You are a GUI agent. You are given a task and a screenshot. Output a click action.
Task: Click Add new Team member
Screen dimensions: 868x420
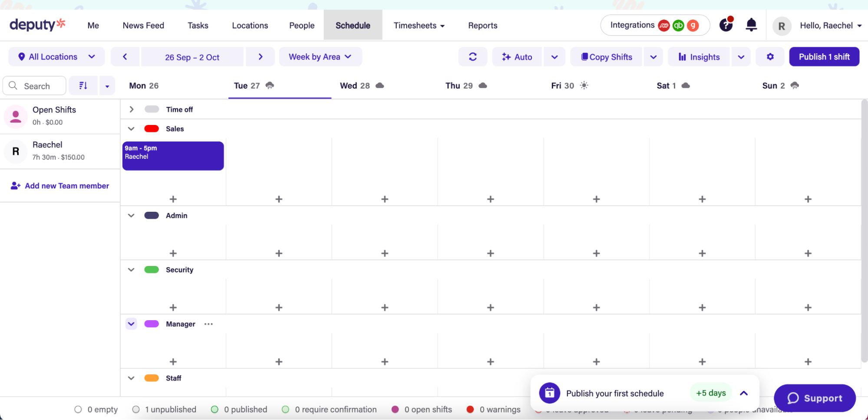point(59,186)
